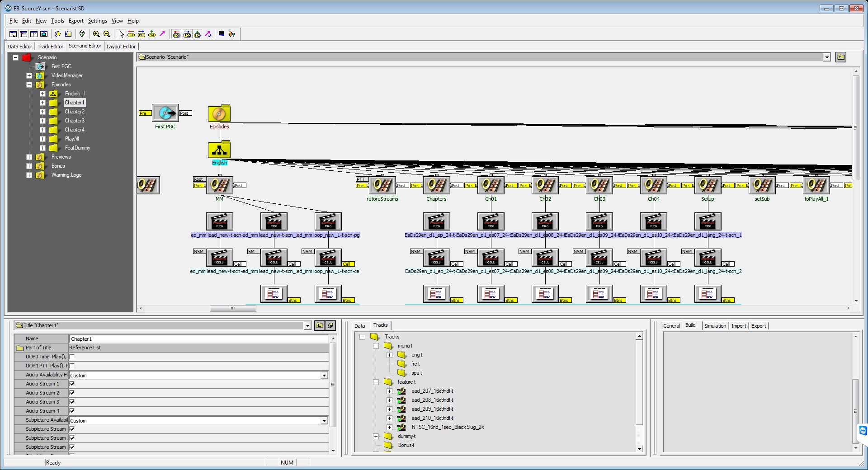Disable the Audio Stream 2 checkbox
This screenshot has width=868, height=470.
pos(72,393)
